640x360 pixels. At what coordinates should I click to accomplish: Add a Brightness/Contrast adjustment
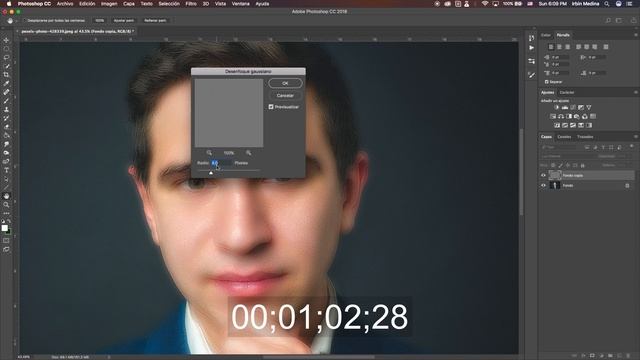[557, 107]
